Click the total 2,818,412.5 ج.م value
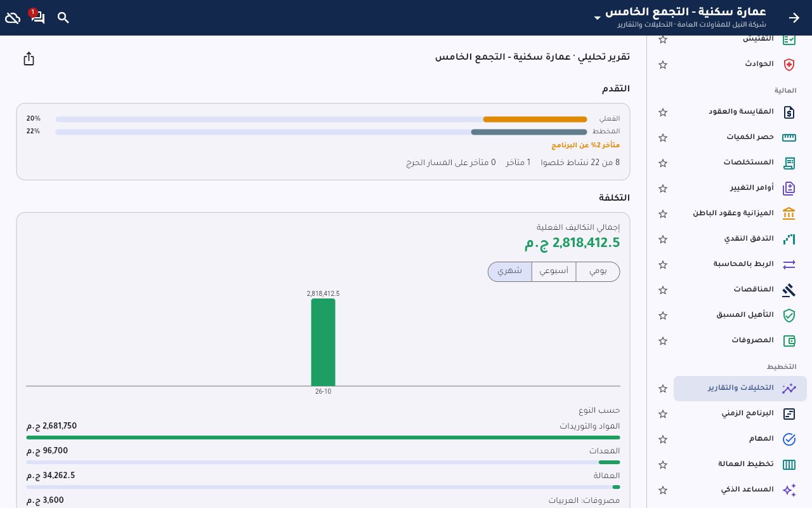The image size is (812, 508). point(572,243)
